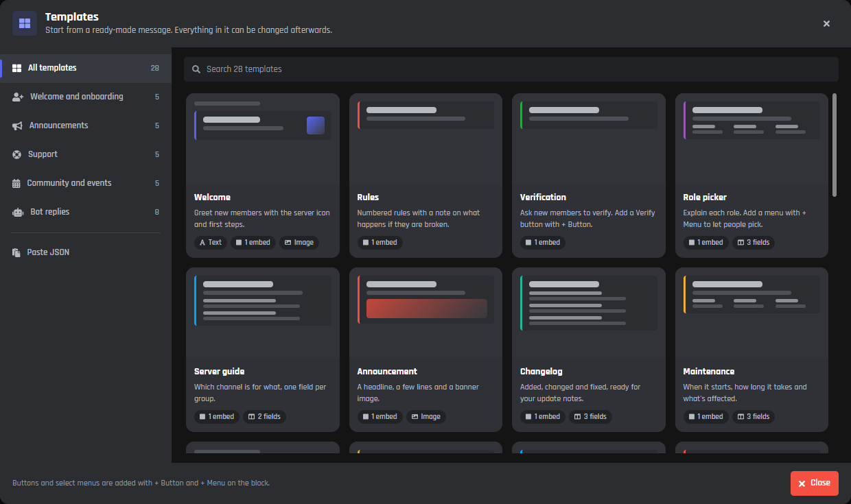Click 'Numbered rules with a note' description
This screenshot has width=851, height=504.
(419, 219)
